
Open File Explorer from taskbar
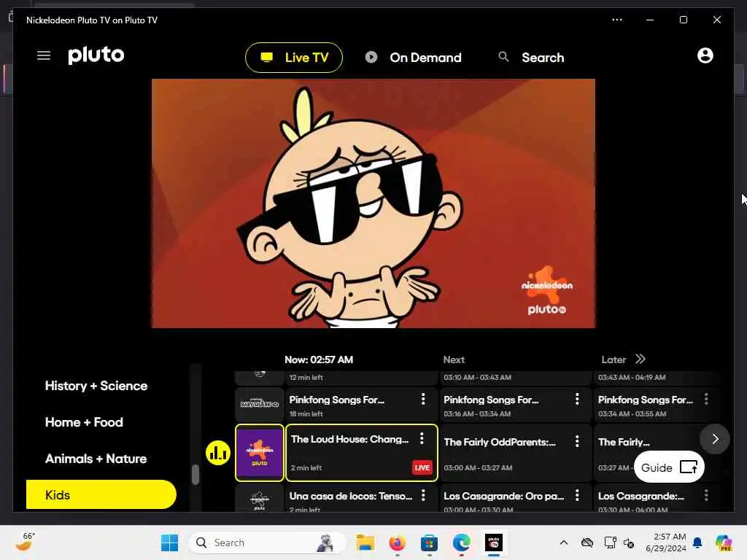[x=365, y=542]
